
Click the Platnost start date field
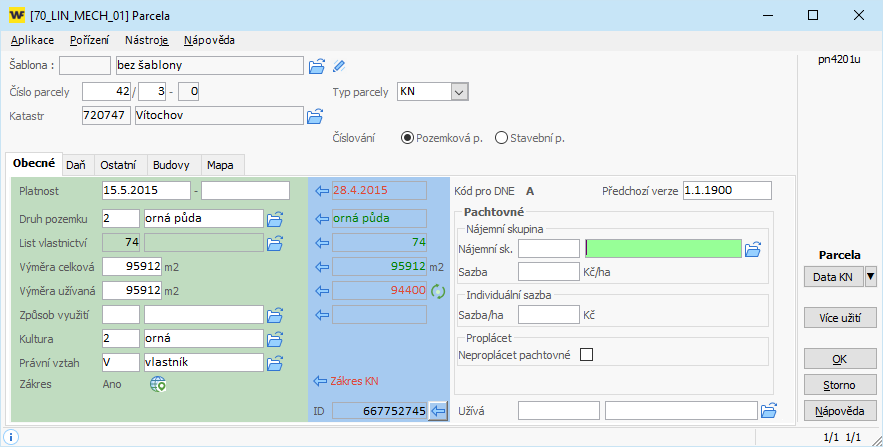pos(146,190)
